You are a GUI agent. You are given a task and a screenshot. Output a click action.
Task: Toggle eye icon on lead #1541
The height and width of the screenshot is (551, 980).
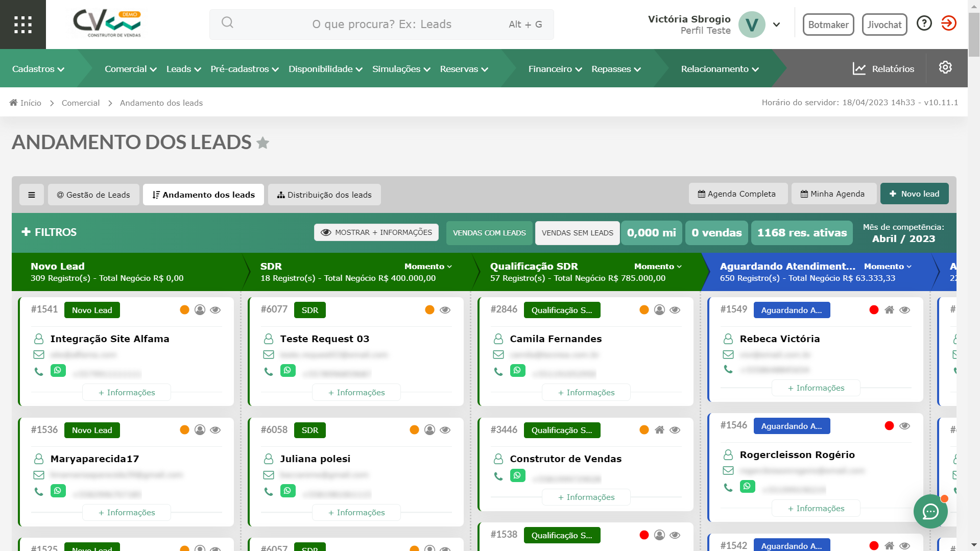click(216, 310)
